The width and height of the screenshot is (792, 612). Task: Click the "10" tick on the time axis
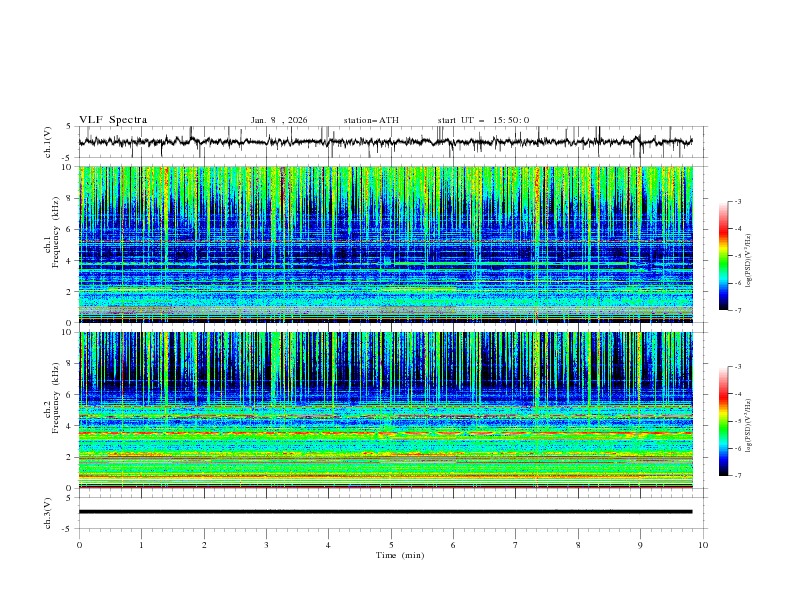coord(703,545)
